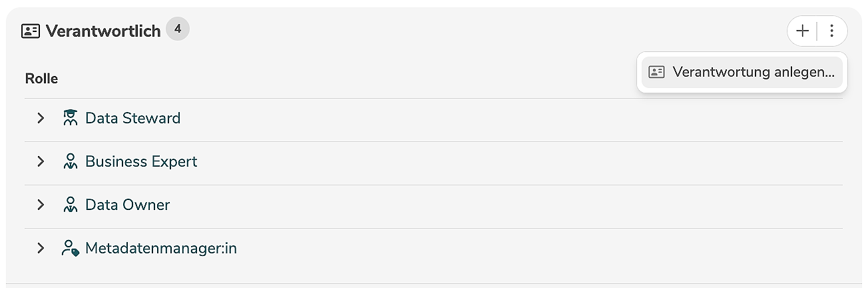
Task: Select the Metadatenmanager:in role label
Action: pos(161,249)
